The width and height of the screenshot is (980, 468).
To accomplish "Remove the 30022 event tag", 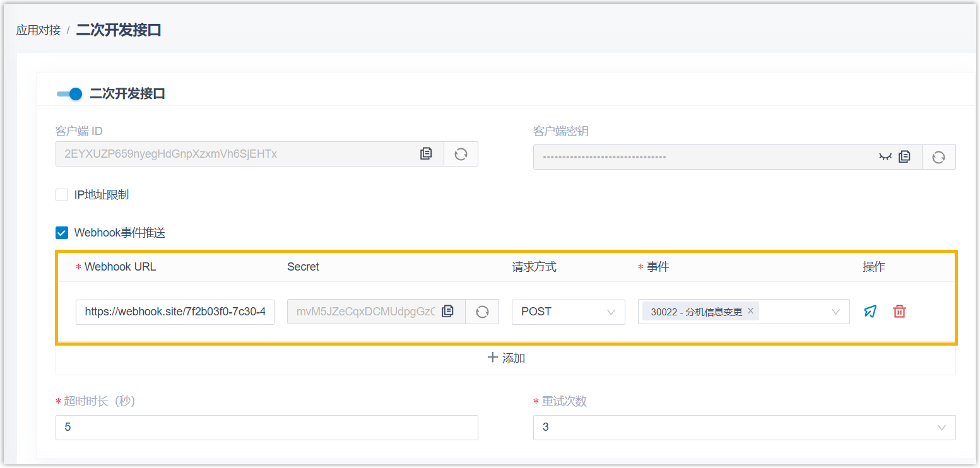I will pyautogui.click(x=750, y=311).
